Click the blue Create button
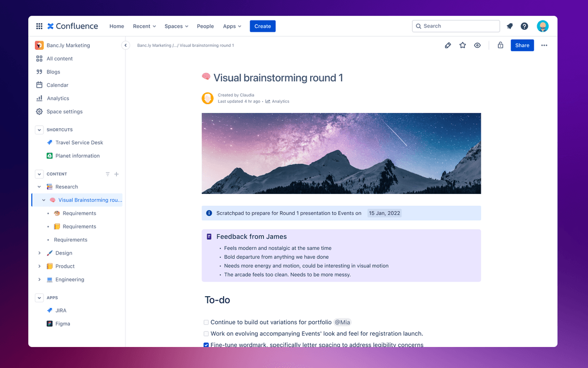 click(x=262, y=26)
